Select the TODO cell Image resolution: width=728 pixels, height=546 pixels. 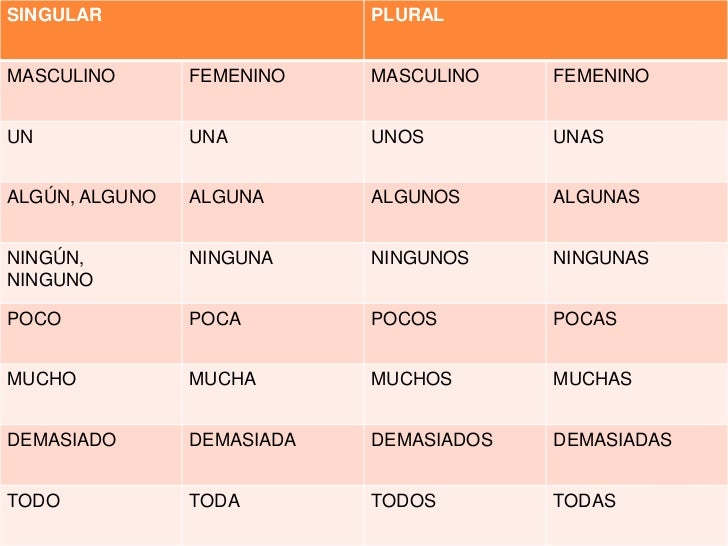point(91,515)
